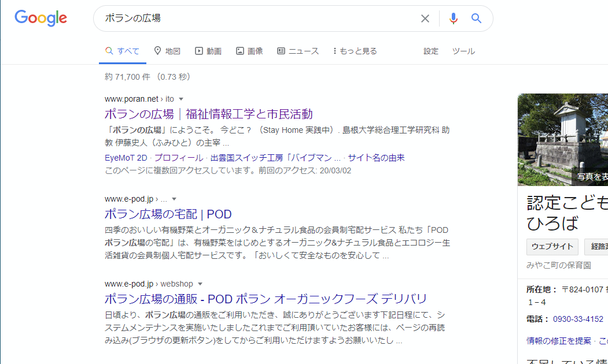
Task: Click the blue magnifier search button
Action: [476, 18]
